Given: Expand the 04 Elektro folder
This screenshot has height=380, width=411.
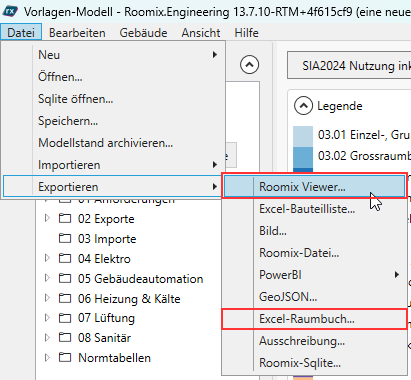Looking at the screenshot, I should pyautogui.click(x=47, y=258).
